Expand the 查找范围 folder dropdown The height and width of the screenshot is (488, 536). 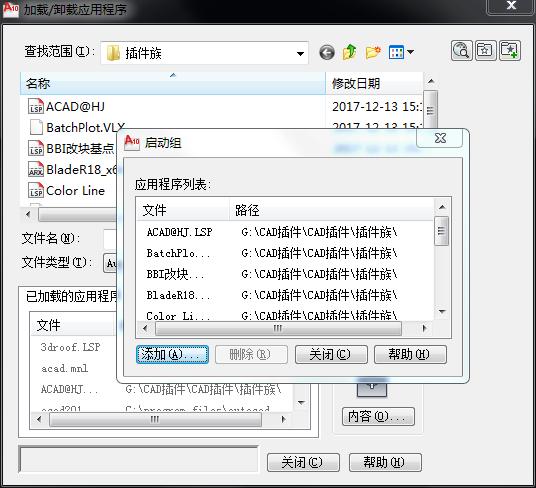[x=300, y=53]
